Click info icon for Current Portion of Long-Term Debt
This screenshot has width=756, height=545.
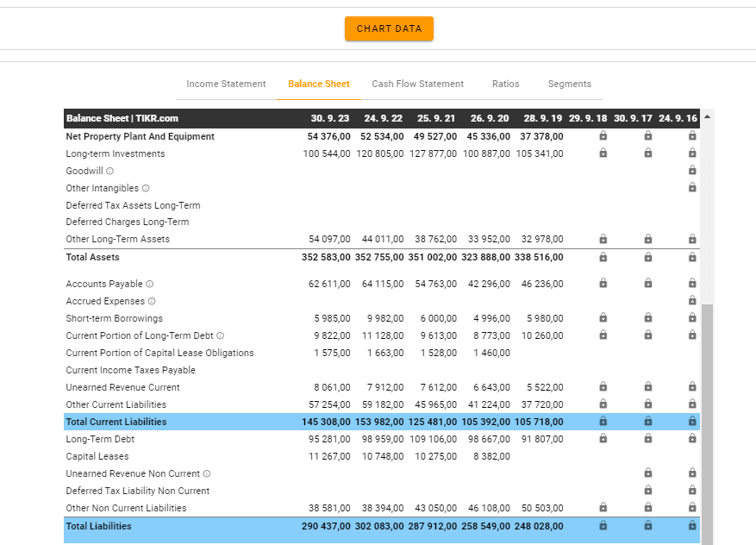221,335
